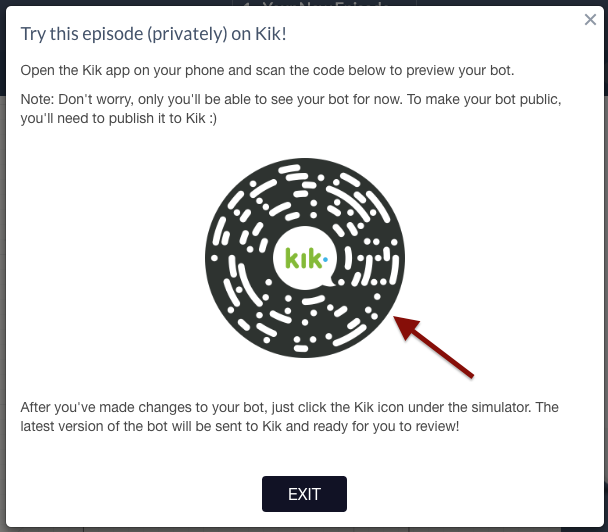Click the EXIT button

304,494
